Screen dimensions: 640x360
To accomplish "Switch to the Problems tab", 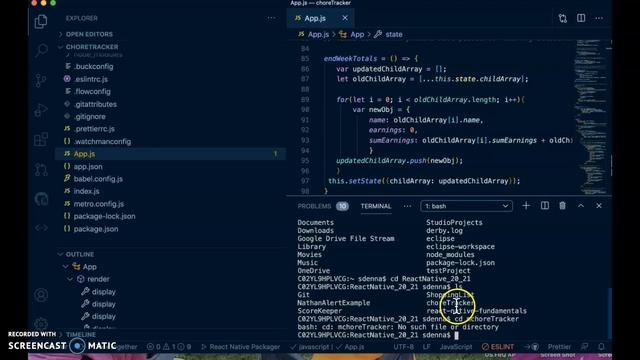I will tap(314, 206).
